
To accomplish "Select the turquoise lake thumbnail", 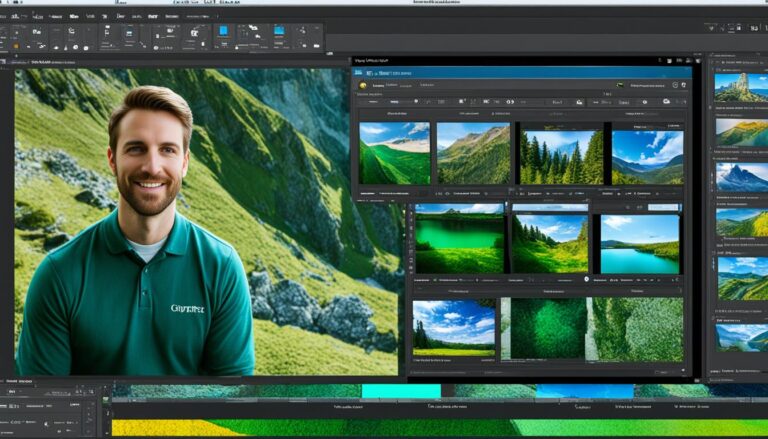I will coord(640,244).
